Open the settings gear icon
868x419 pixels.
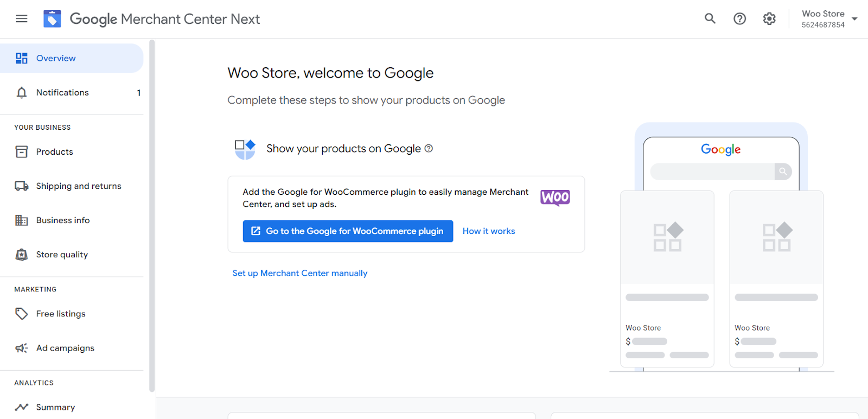(769, 19)
